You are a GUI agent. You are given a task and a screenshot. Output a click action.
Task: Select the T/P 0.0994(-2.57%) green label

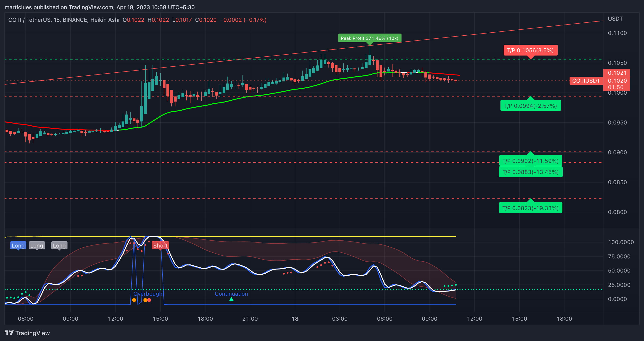[x=531, y=105]
